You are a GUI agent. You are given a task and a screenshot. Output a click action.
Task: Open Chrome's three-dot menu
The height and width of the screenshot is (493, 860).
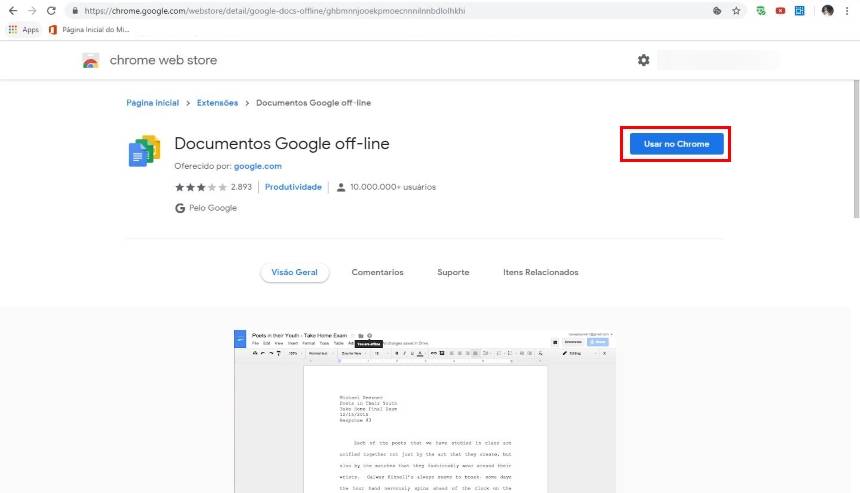point(847,10)
